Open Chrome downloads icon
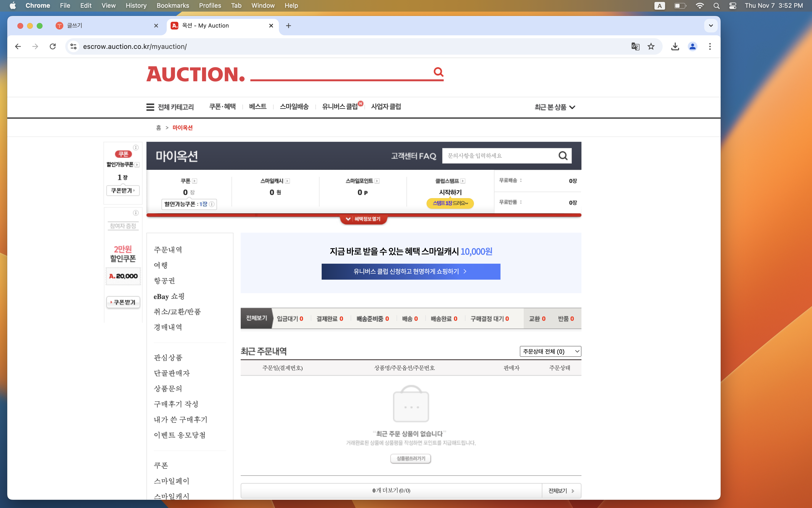 click(x=675, y=46)
